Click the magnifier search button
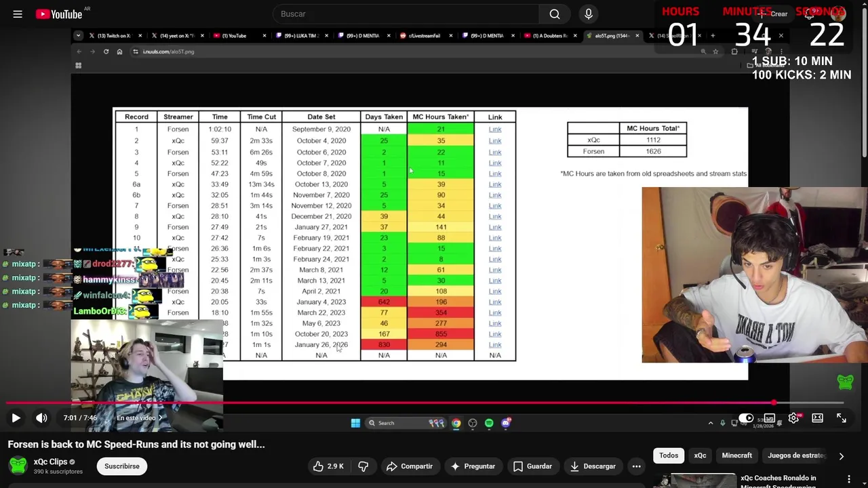Screen dimensions: 868x488 tap(555, 14)
